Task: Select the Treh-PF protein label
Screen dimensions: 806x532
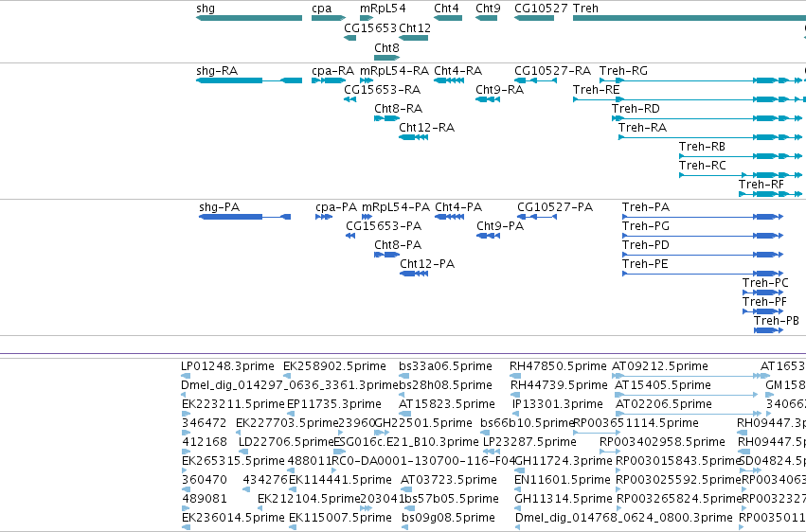Action: click(x=764, y=303)
